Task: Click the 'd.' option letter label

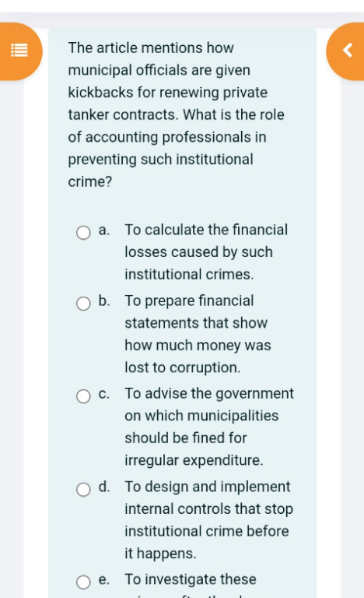Action: pyautogui.click(x=104, y=487)
